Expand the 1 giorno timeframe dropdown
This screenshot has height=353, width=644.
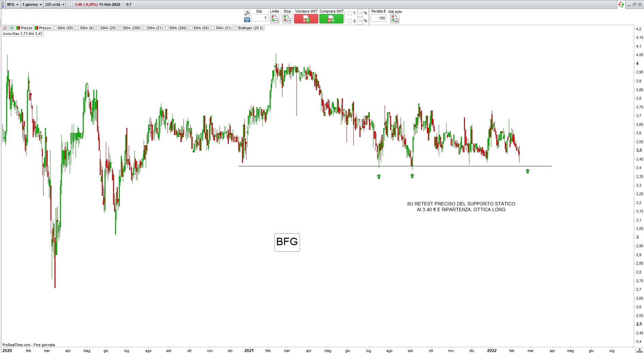pyautogui.click(x=32, y=4)
